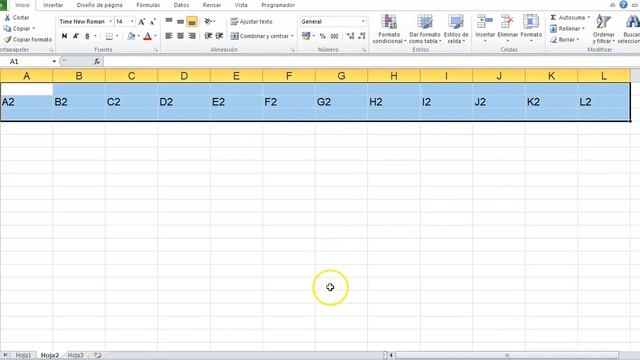Align text to middle of cell
This screenshot has width=640, height=360.
(x=180, y=21)
